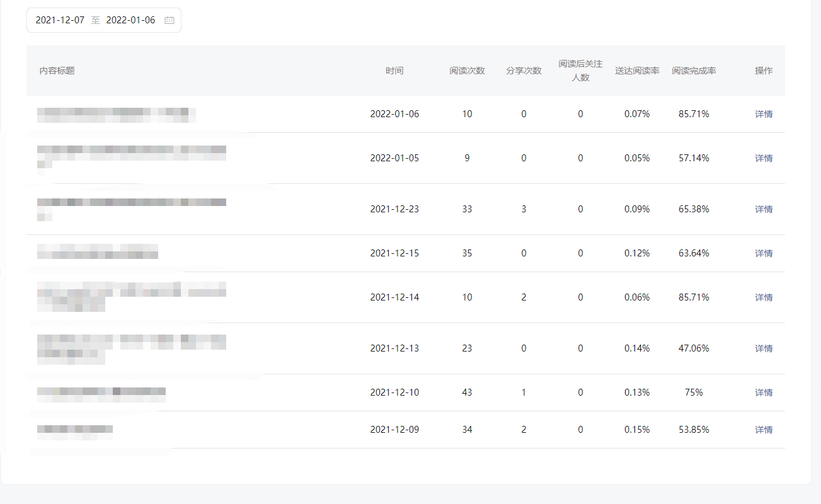Viewport: 821px width, 504px height.
Task: Click the 时间 column header
Action: coord(394,71)
